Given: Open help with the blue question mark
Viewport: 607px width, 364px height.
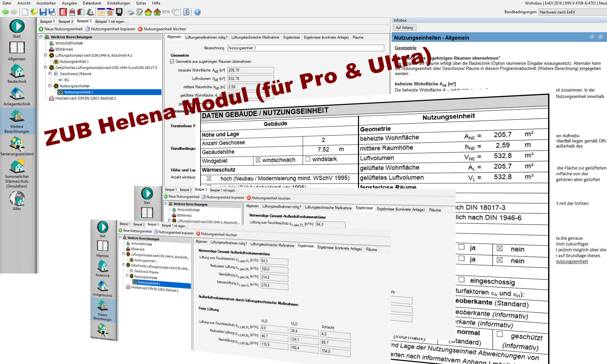Looking at the screenshot, I should point(197,12).
